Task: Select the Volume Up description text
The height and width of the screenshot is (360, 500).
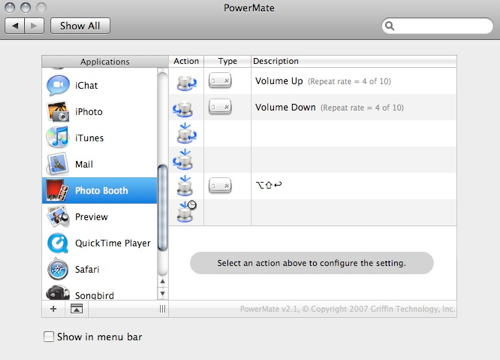Action: tap(279, 81)
